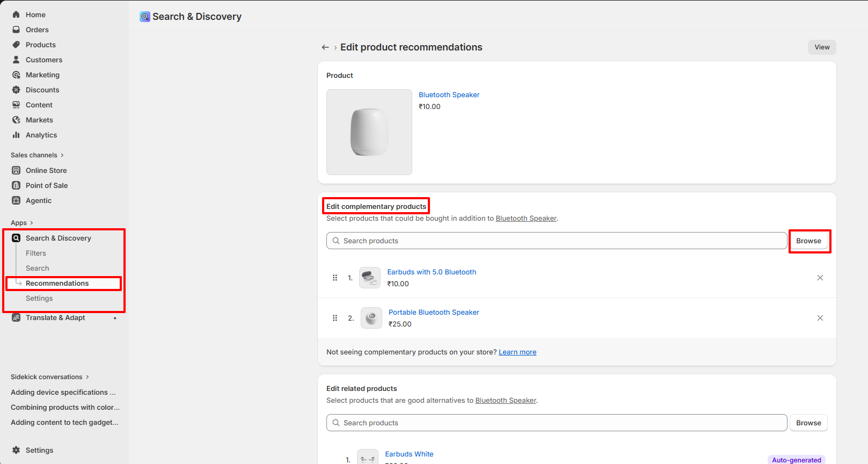
Task: Click the Customers person icon
Action: [x=16, y=60]
